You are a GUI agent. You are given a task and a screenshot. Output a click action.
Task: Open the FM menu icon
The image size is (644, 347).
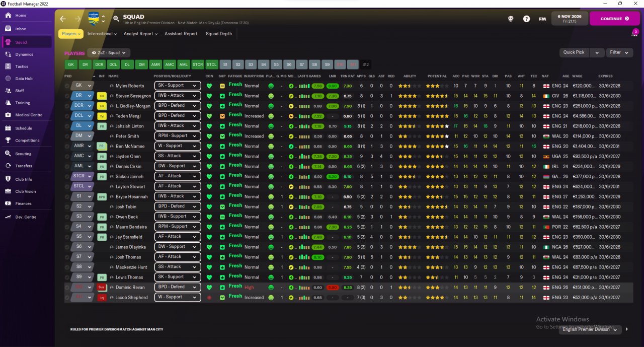coord(542,19)
